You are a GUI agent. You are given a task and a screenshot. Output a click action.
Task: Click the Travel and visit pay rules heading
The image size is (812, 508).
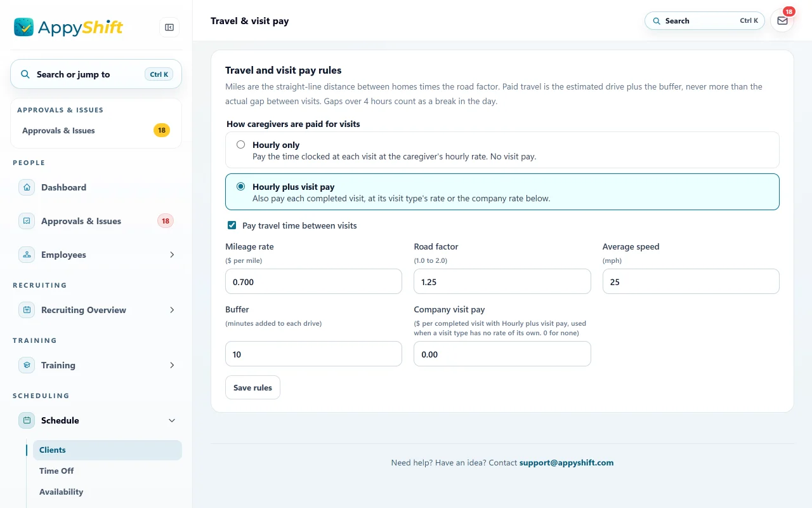pyautogui.click(x=284, y=70)
